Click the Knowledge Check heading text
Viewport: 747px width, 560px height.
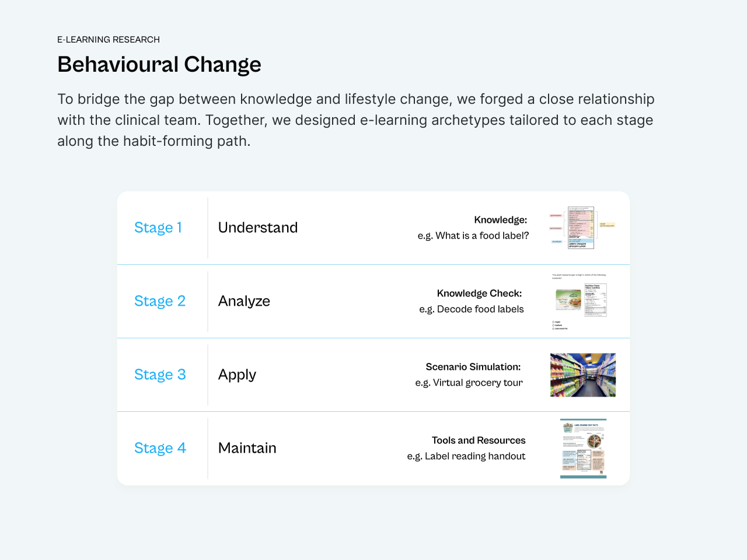tap(479, 293)
